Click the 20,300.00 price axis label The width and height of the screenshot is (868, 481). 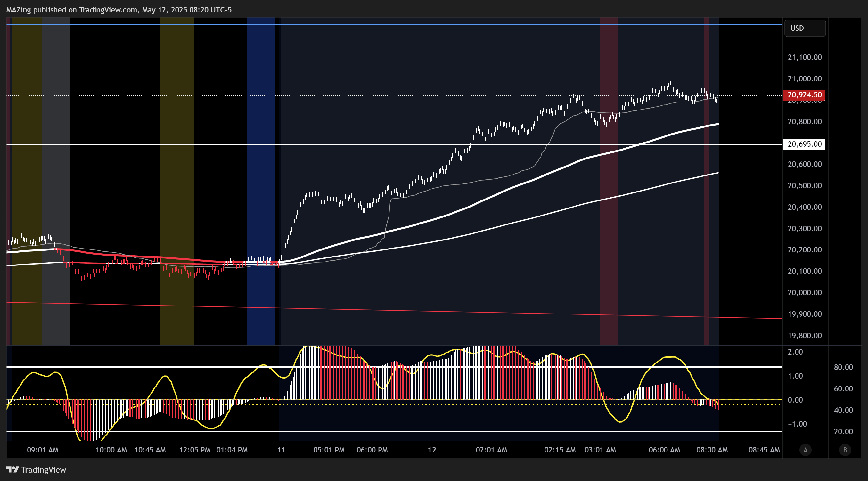pos(805,229)
